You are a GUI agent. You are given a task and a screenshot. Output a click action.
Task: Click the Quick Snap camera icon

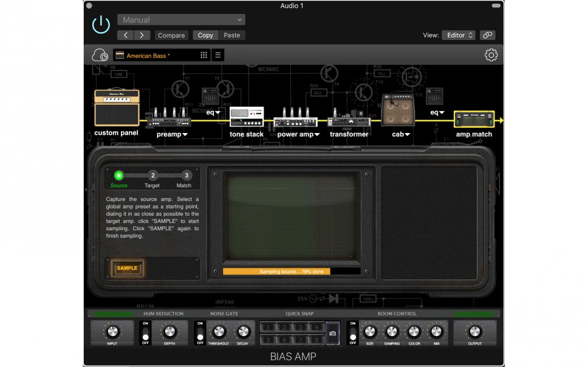332,334
